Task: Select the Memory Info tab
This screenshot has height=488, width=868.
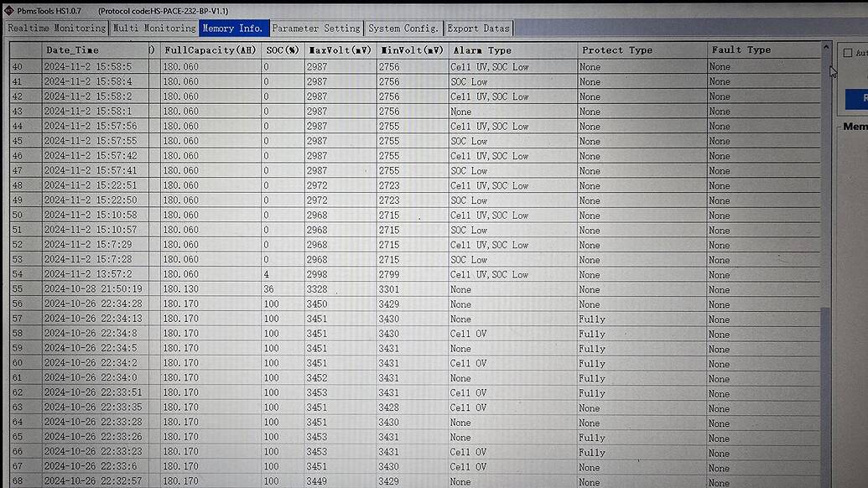Action: click(x=233, y=28)
